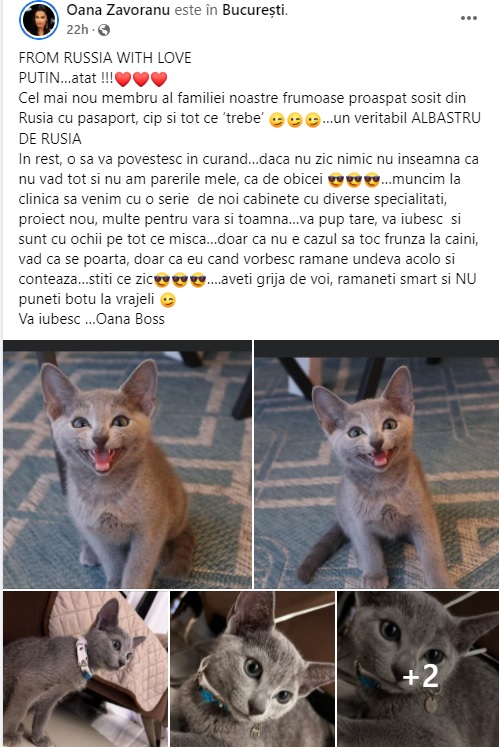Click Oana Zavoranu's profile picture
This screenshot has width=499, height=747.
pyautogui.click(x=39, y=20)
